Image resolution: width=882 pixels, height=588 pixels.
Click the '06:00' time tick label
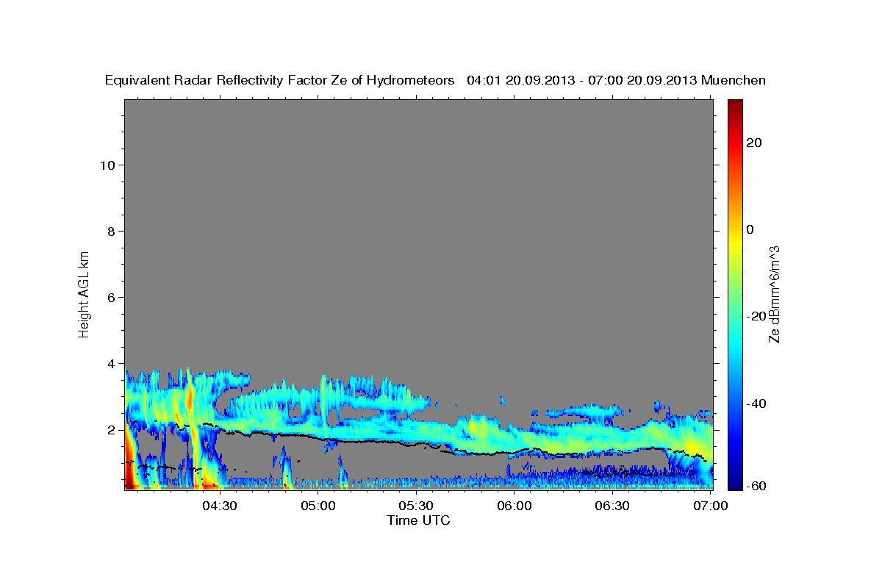pos(514,506)
